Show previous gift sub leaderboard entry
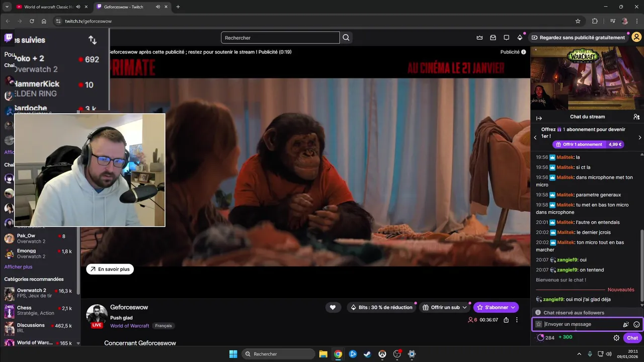This screenshot has width=644, height=362. pyautogui.click(x=535, y=137)
